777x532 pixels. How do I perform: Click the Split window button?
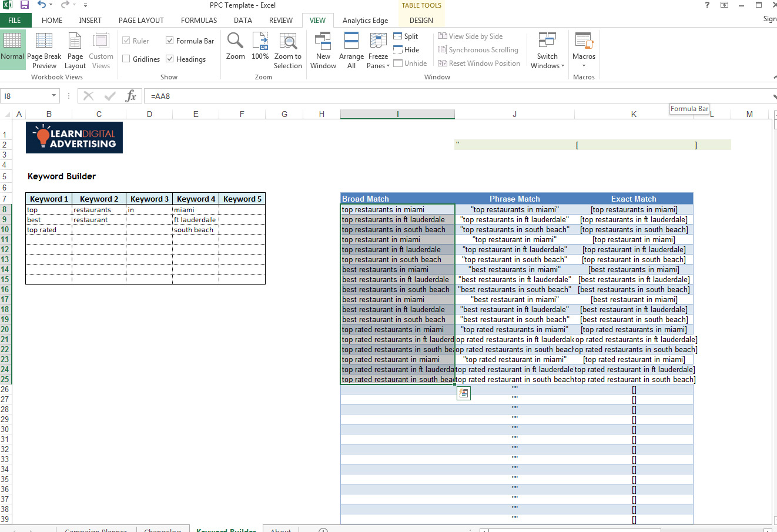(x=406, y=36)
